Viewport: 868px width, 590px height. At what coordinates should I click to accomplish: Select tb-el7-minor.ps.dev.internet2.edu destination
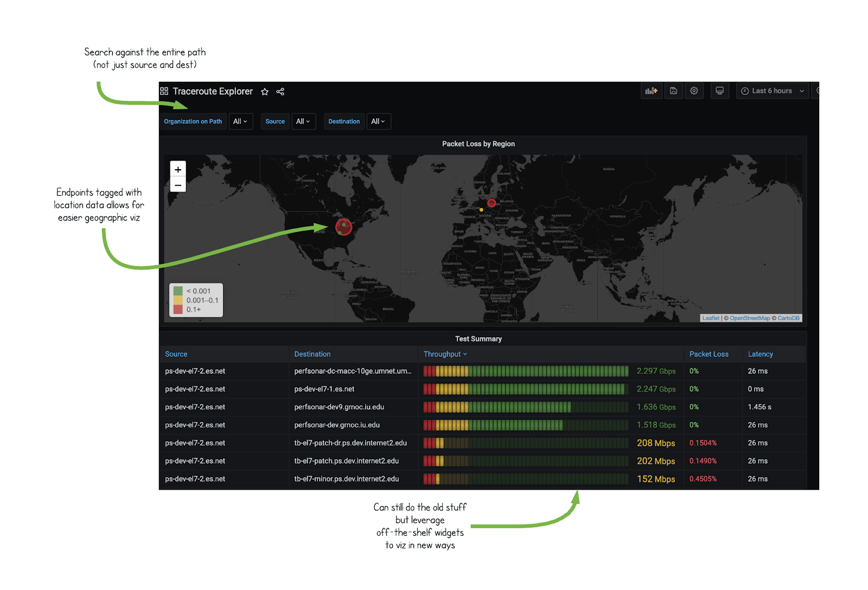pos(353,479)
